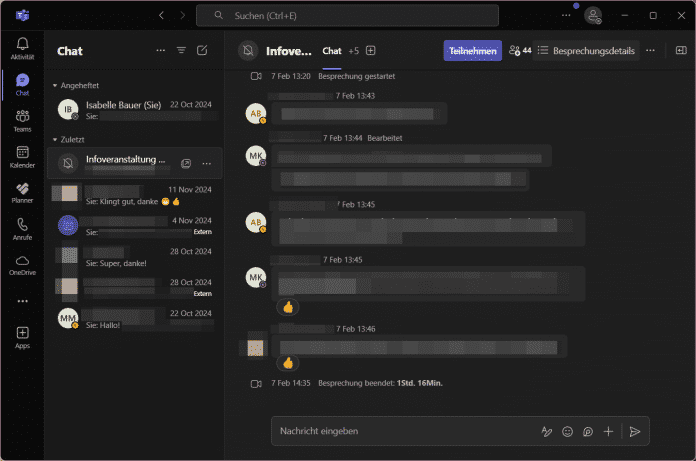Pop out the Infoveranstaltung chat

pos(186,164)
